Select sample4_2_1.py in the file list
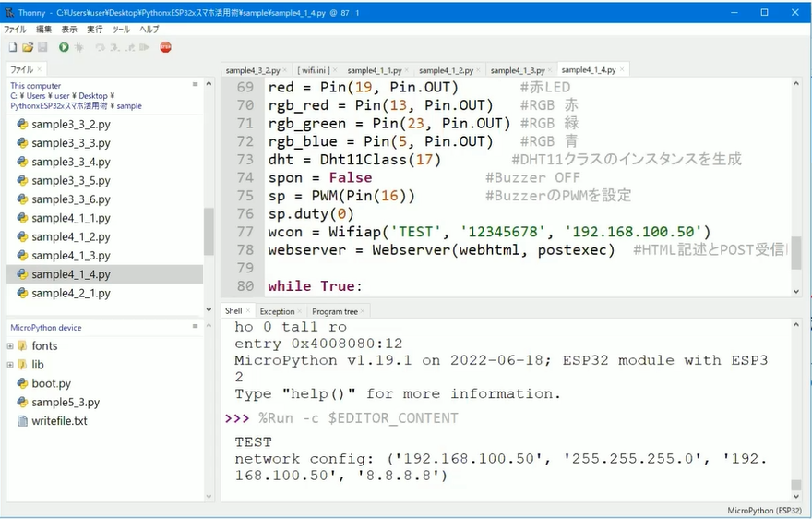812x519 pixels. [x=71, y=293]
